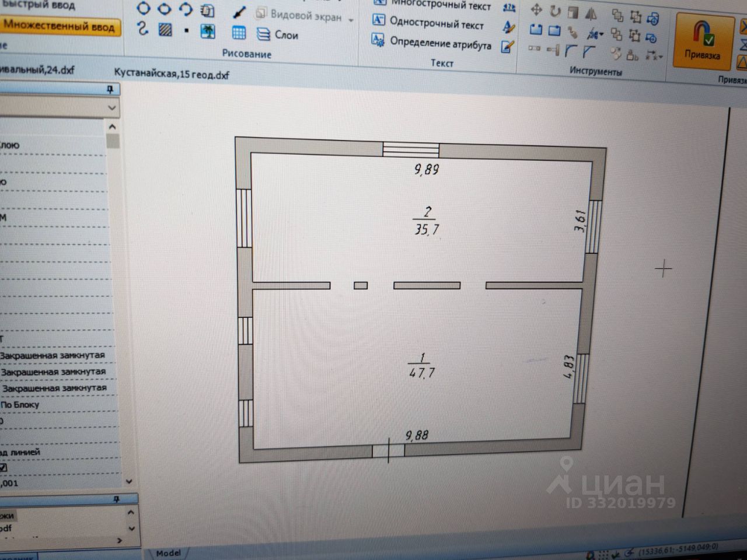Image resolution: width=747 pixels, height=560 pixels.
Task: Choose Однострочный текст single-line text tool
Action: 428,23
